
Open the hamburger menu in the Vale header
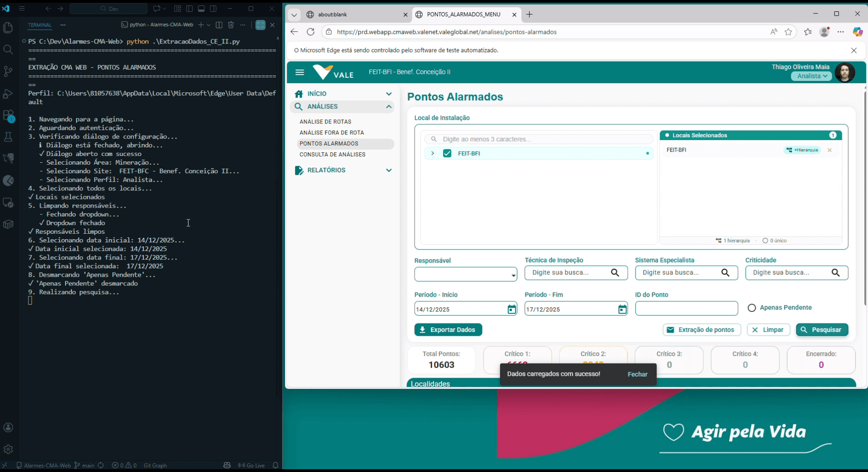point(299,72)
